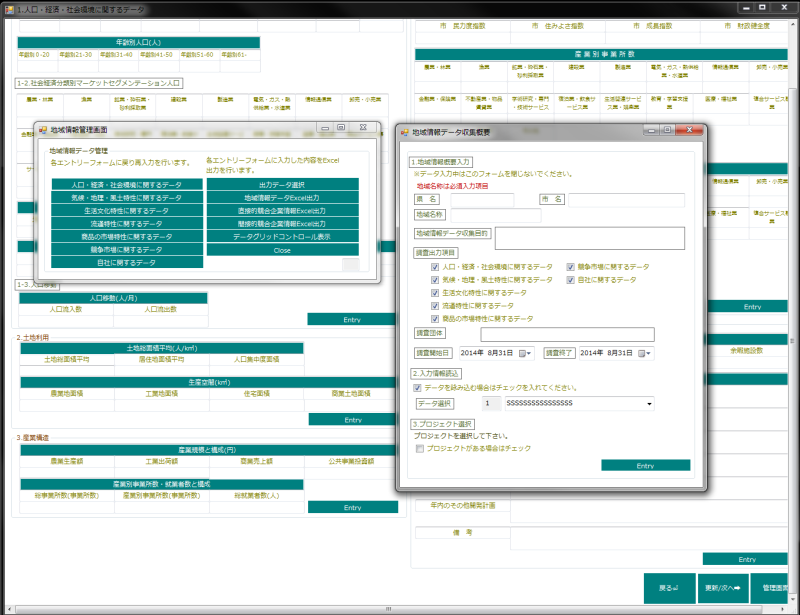This screenshot has height=615, width=800.
Task: Click the 間接的競合企業情報Excel出力 button
Action: 283,224
